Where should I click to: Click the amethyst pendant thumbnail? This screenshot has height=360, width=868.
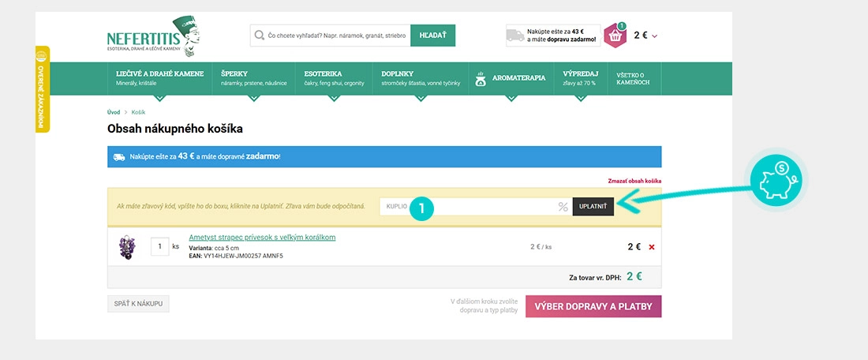point(125,246)
